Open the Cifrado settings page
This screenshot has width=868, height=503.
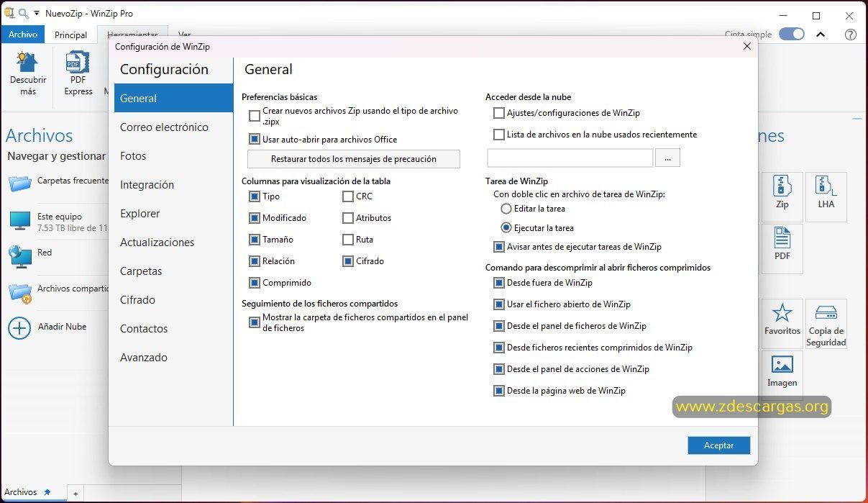pyautogui.click(x=173, y=300)
